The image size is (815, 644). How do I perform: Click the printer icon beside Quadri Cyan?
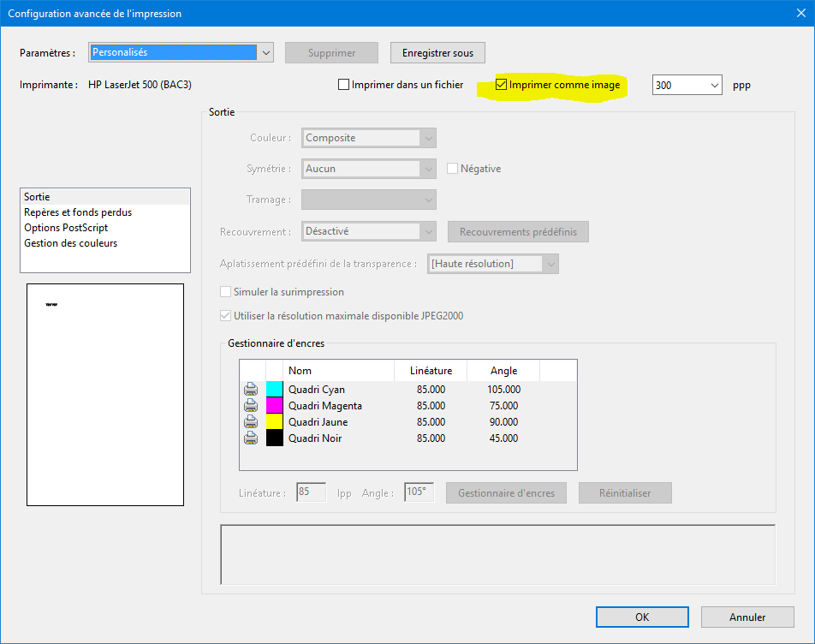251,390
